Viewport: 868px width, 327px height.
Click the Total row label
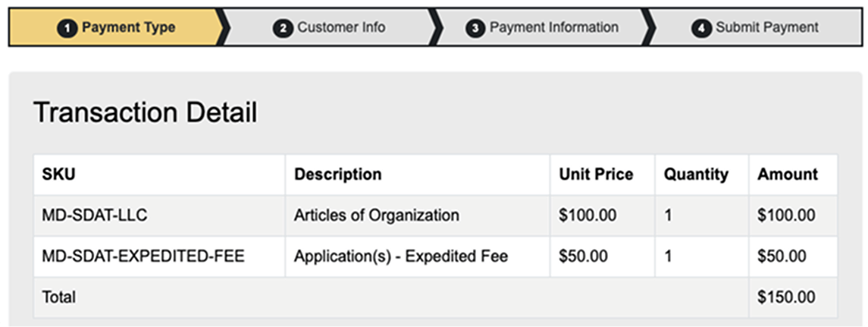58,297
